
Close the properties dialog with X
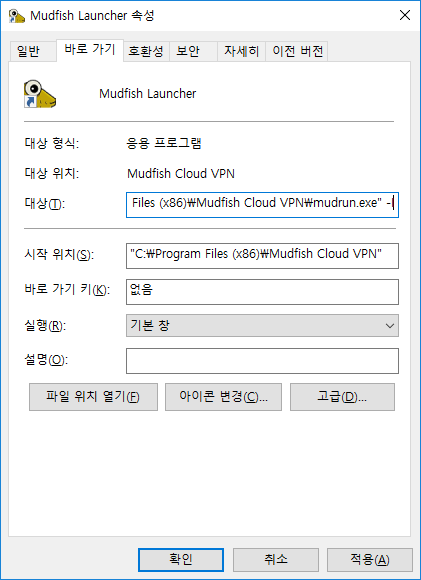(405, 15)
